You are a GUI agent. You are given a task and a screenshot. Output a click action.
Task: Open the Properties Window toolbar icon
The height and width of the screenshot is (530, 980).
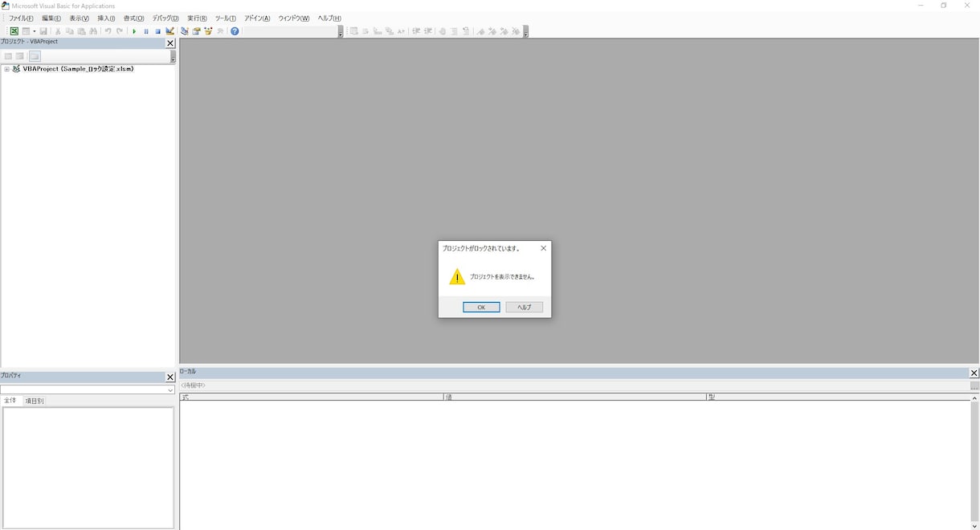(197, 31)
